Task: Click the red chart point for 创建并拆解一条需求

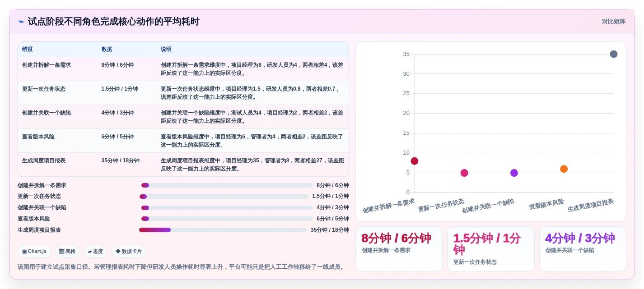Action: 415,161
